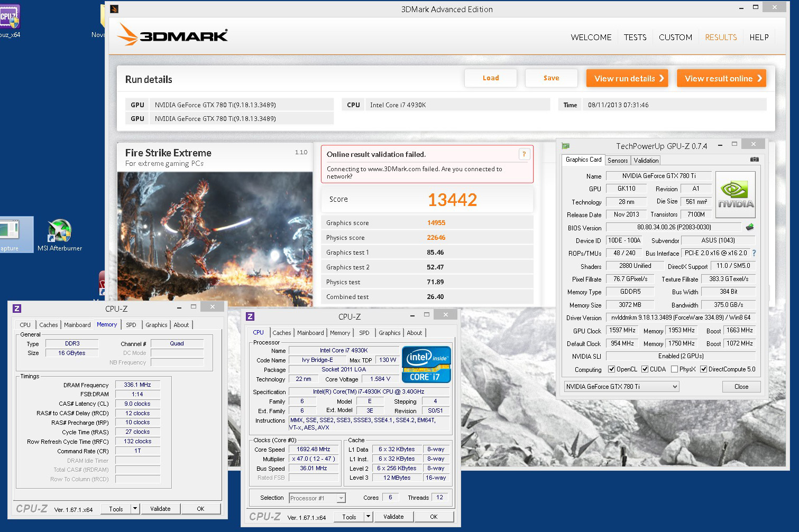Click the GPU-Z title bar chip icon
Viewport: 799px width, 532px height.
pos(566,146)
